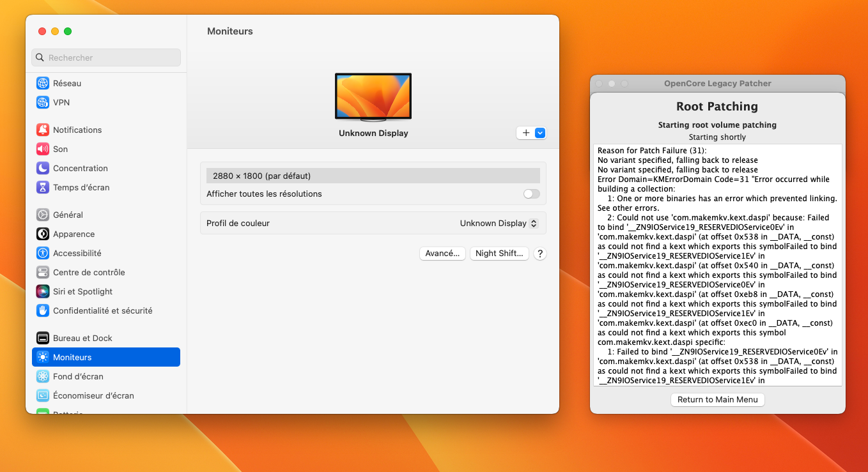Click the Apparence icon

[43, 234]
